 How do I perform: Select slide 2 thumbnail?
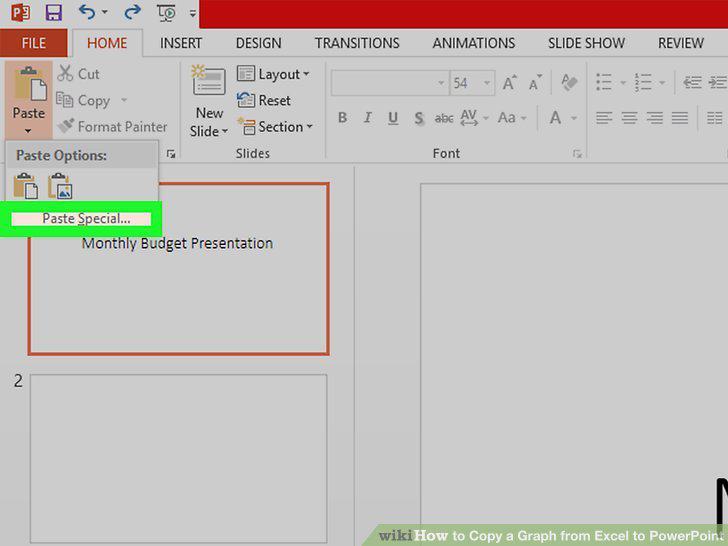[179, 459]
